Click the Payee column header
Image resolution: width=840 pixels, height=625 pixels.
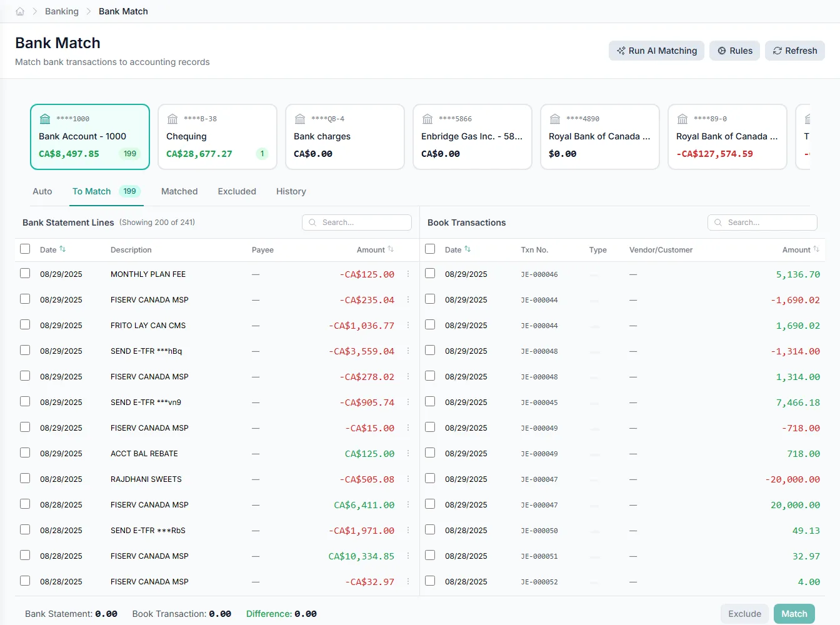(262, 250)
